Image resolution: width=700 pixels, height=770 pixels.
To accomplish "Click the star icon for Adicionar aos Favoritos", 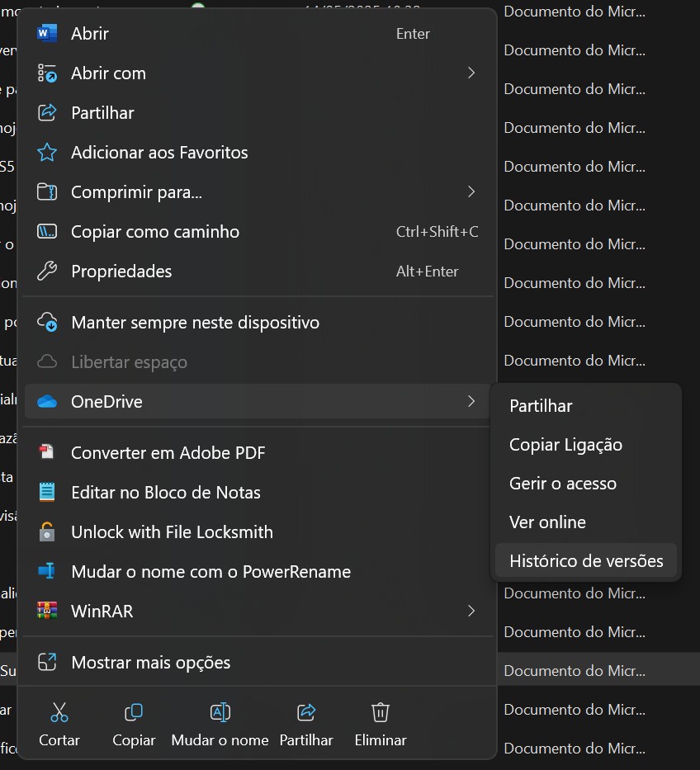I will pyautogui.click(x=47, y=153).
